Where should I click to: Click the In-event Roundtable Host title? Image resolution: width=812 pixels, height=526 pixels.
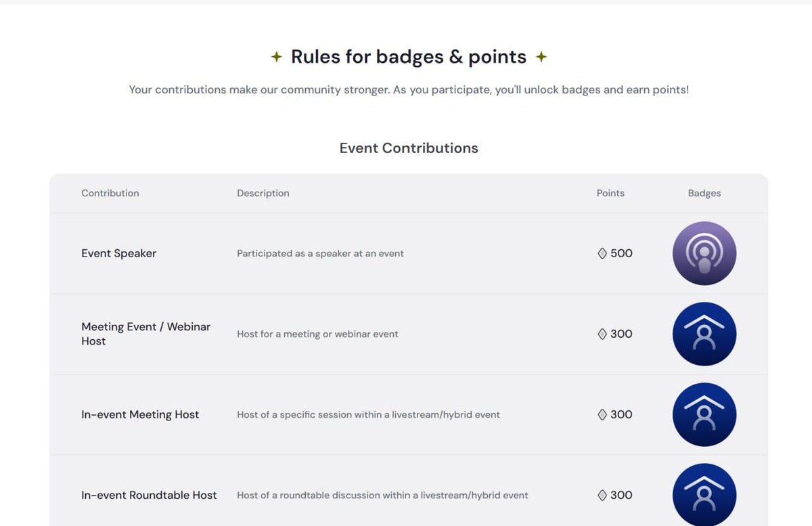point(149,495)
